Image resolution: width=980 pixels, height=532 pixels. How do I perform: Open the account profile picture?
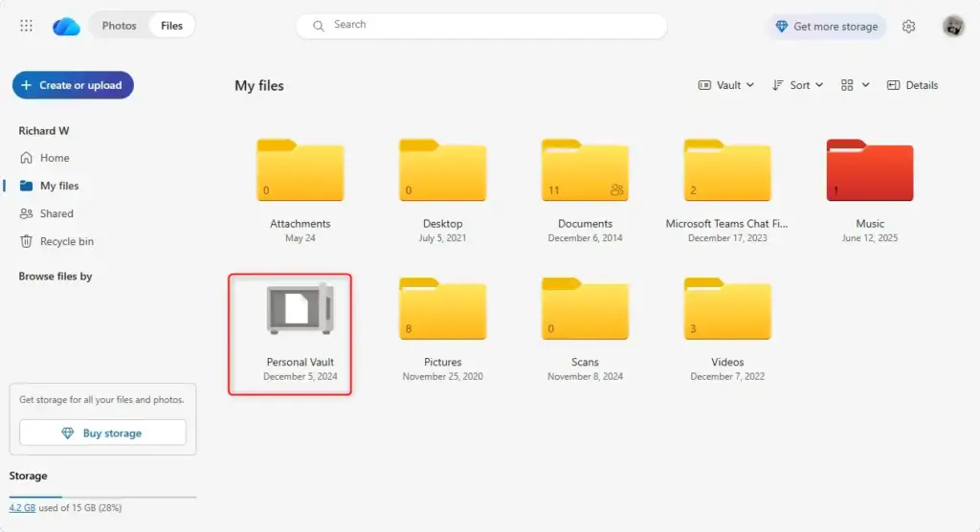pyautogui.click(x=953, y=26)
